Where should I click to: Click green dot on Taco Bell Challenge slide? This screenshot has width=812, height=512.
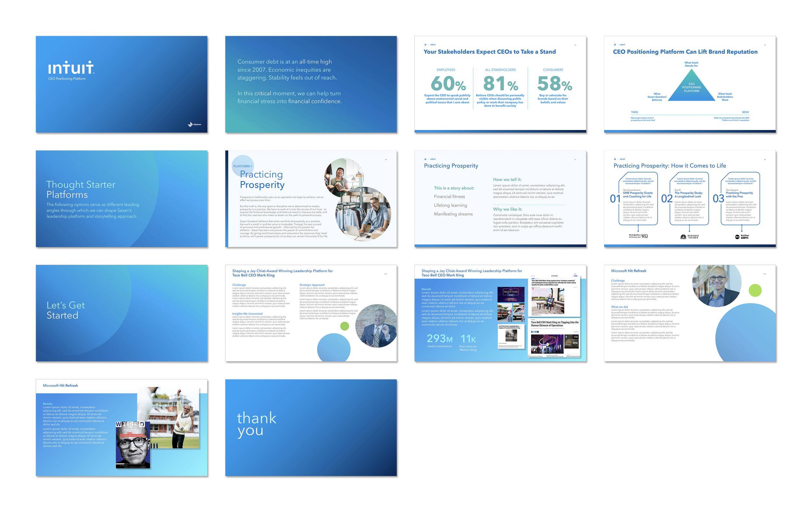(344, 326)
